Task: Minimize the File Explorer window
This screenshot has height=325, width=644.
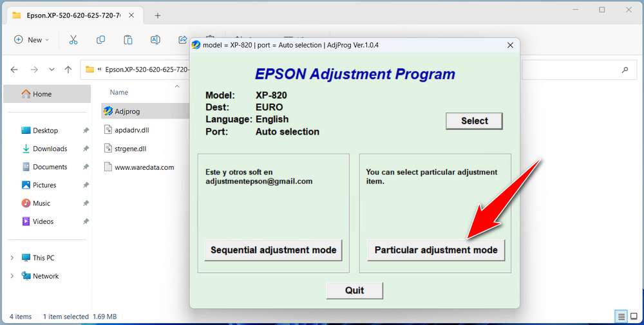Action: pyautogui.click(x=575, y=10)
